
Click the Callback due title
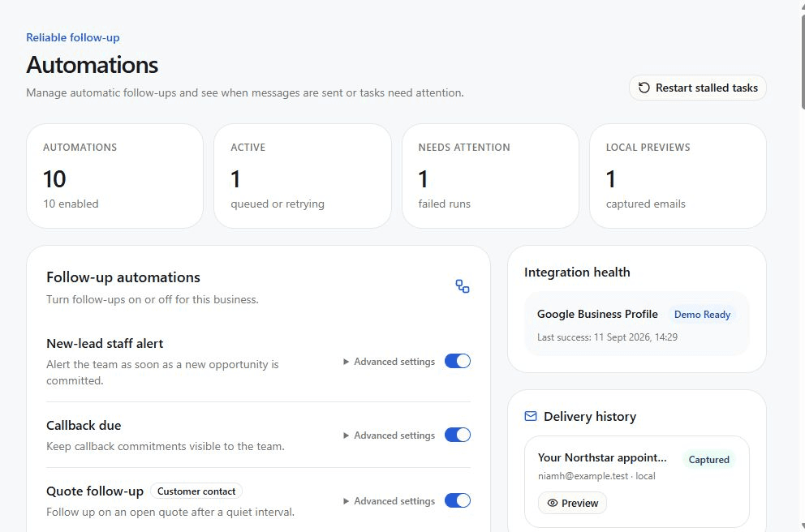click(x=84, y=426)
